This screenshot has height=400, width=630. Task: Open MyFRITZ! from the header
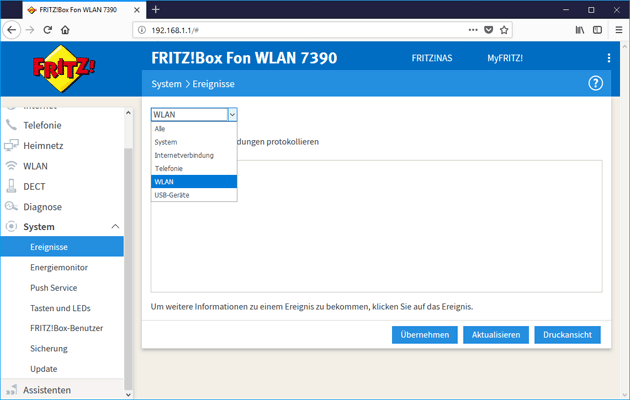[x=505, y=58]
